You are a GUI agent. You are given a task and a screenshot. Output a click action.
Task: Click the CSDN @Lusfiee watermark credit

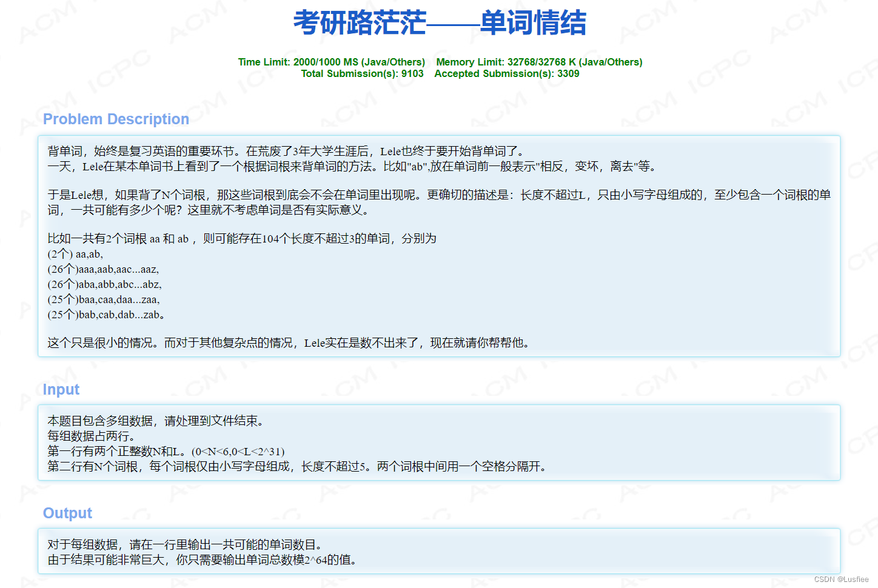tap(841, 580)
